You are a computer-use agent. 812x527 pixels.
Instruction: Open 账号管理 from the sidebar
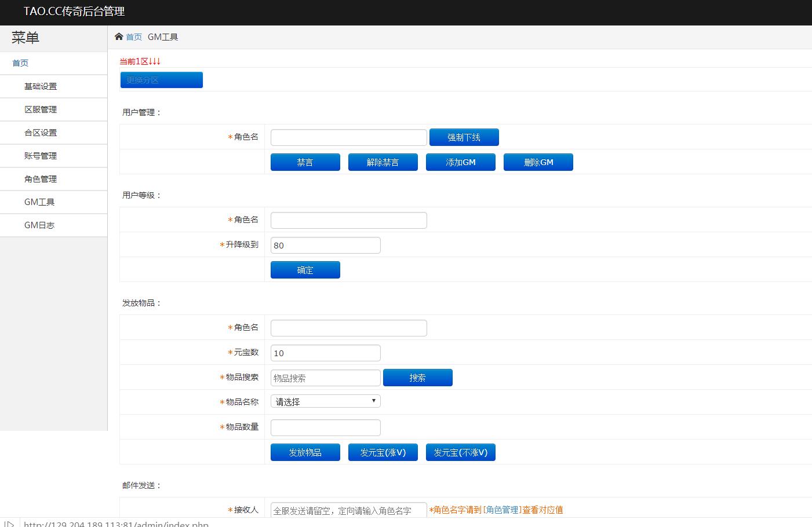41,156
